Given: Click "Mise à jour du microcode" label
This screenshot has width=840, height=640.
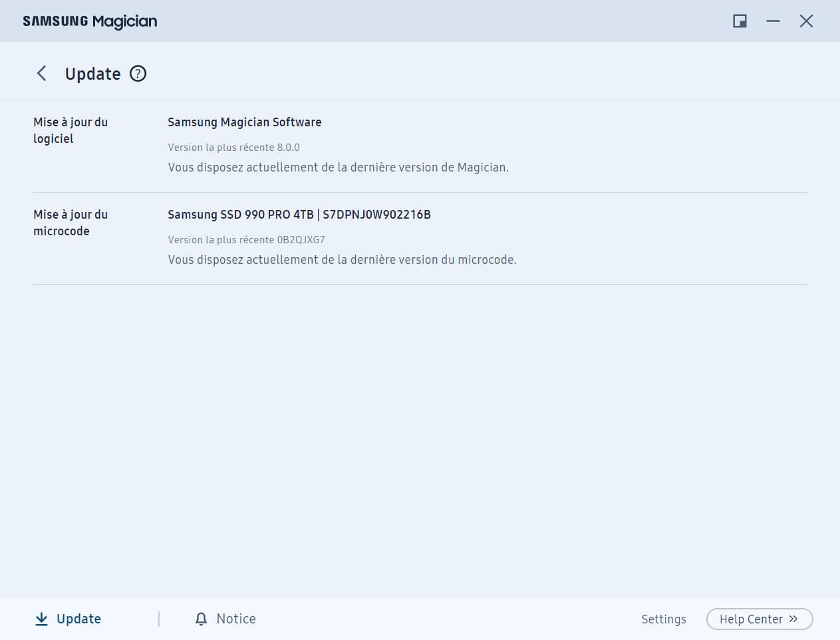Looking at the screenshot, I should [x=70, y=223].
